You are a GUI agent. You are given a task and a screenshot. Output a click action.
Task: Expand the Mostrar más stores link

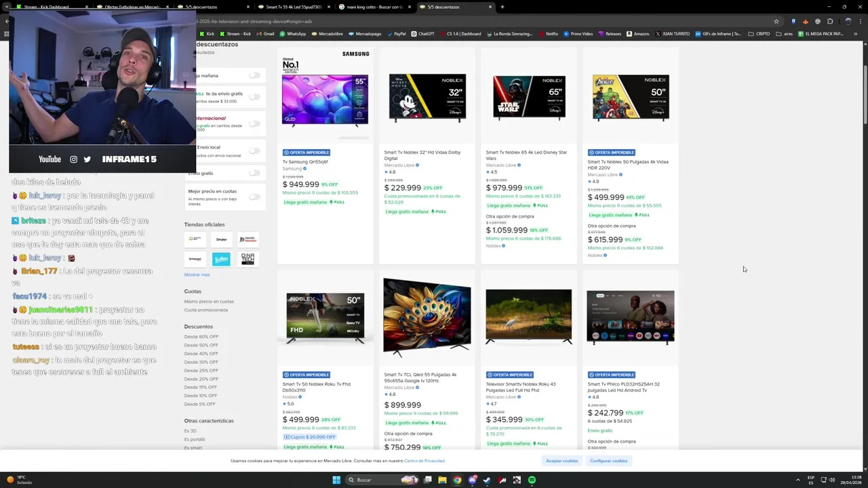pyautogui.click(x=197, y=274)
